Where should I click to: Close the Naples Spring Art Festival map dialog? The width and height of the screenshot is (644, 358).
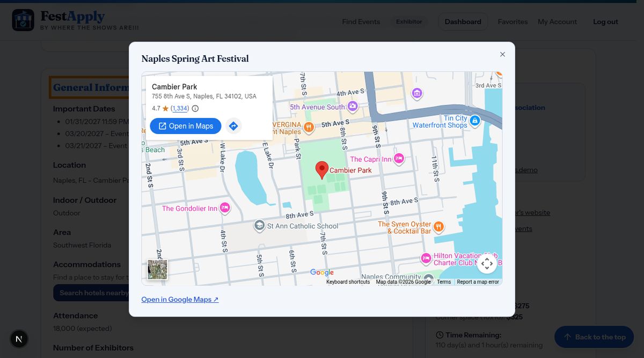502,54
